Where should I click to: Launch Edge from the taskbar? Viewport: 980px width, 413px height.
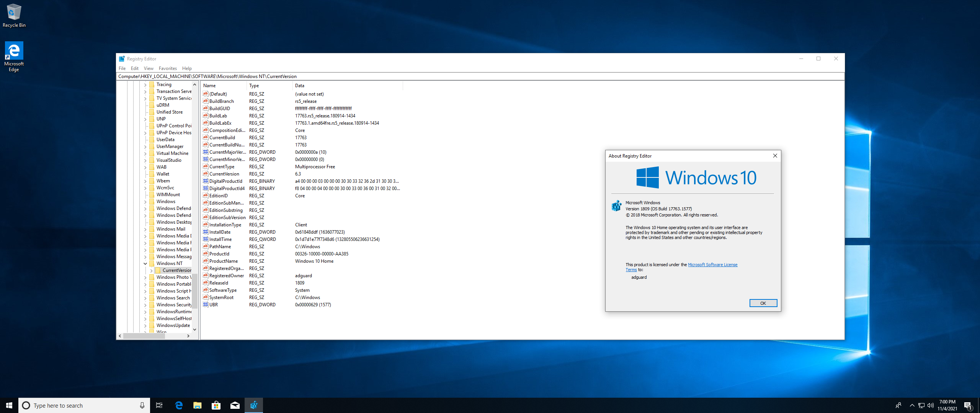[x=178, y=405]
